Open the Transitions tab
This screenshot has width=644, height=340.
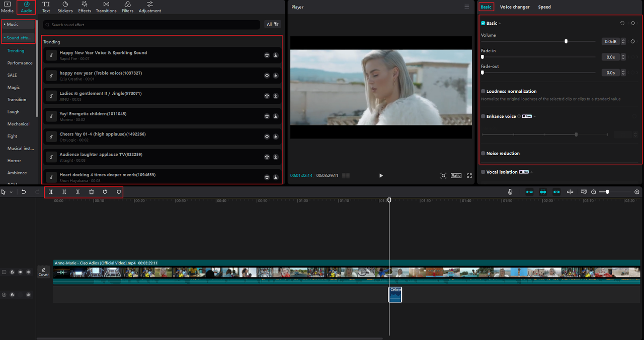106,7
